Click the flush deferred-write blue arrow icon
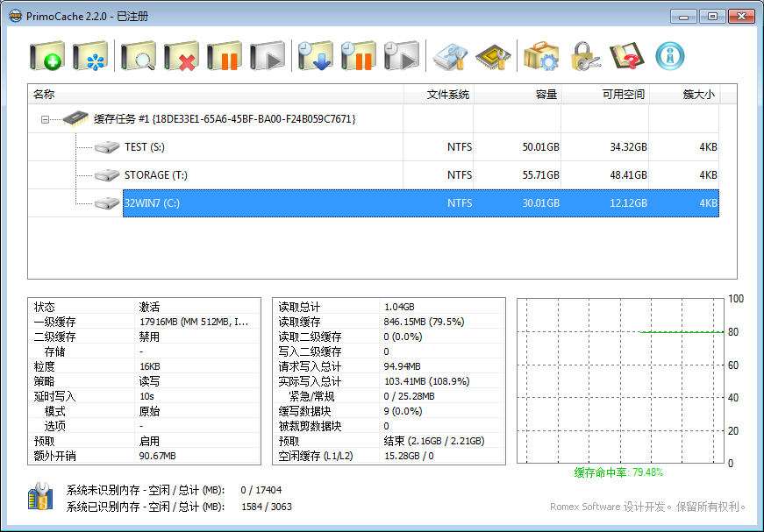764x532 pixels. pos(315,55)
